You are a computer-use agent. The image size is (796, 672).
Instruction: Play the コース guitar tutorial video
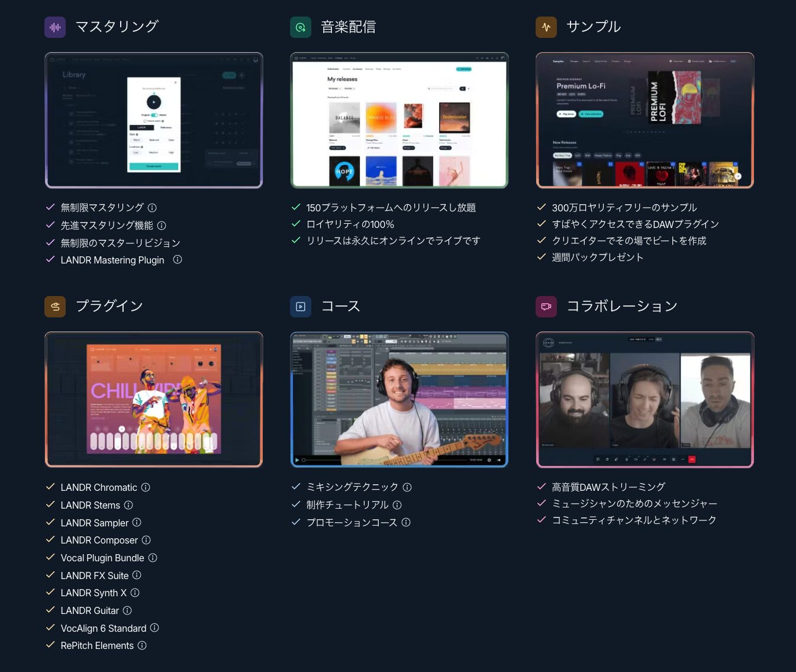pos(399,400)
